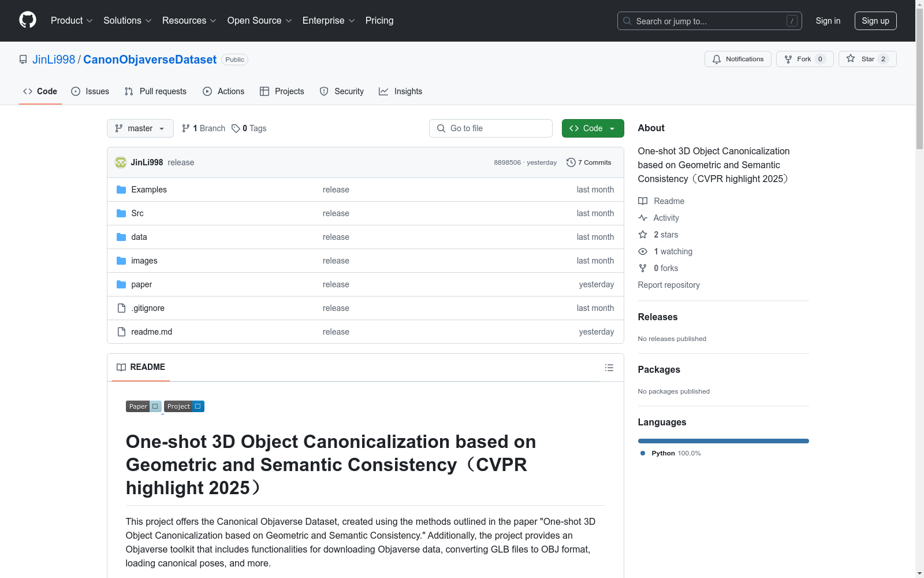Click the 'release' commit message in header row

[181, 162]
